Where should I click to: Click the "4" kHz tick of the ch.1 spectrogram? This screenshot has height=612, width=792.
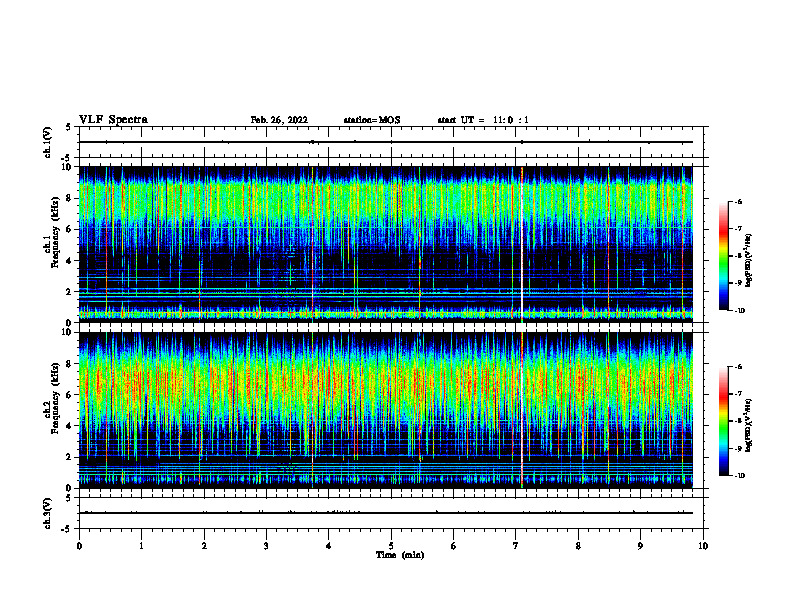pos(70,261)
